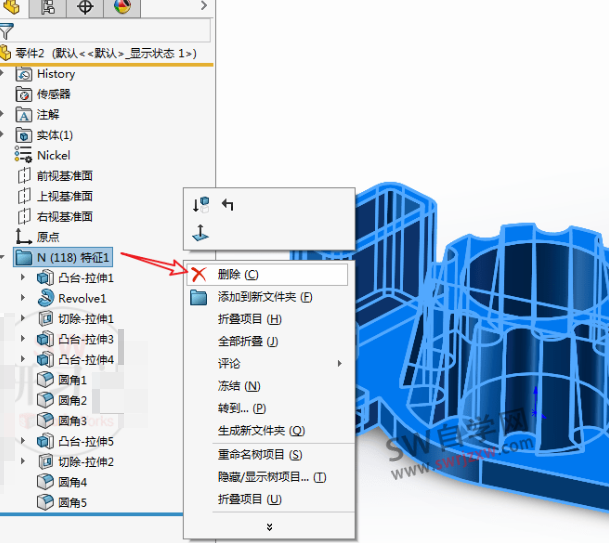Select the 前视基准面 plane icon

point(24,176)
